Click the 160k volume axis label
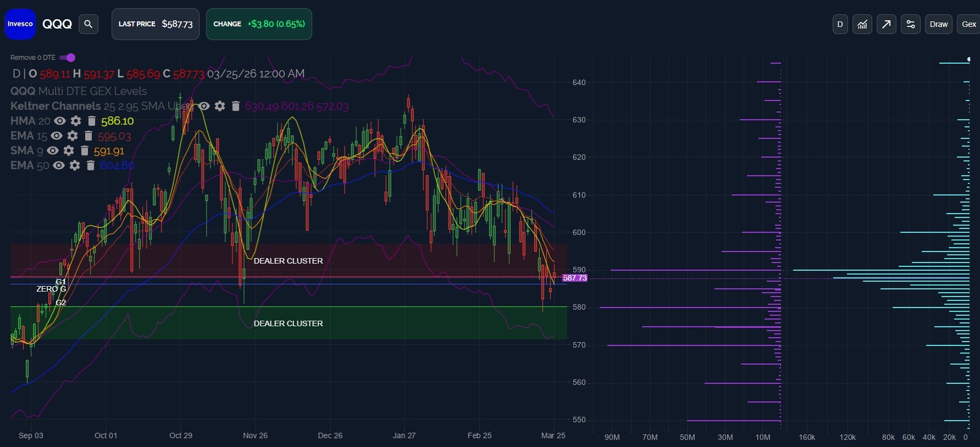Image resolution: width=980 pixels, height=447 pixels. 807,437
